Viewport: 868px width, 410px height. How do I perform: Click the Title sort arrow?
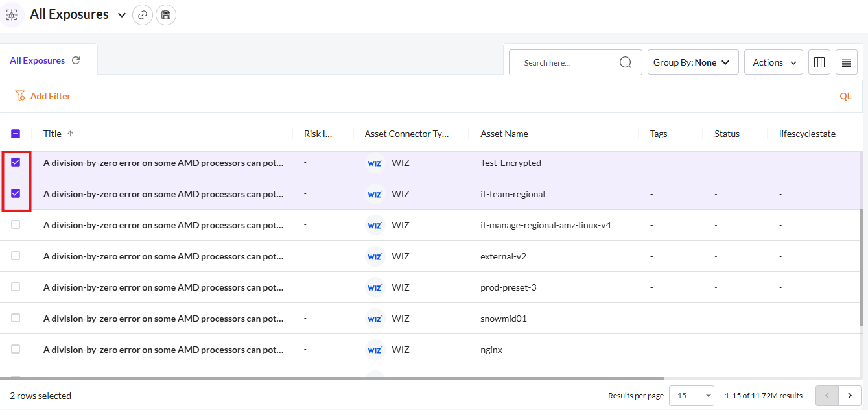[71, 134]
